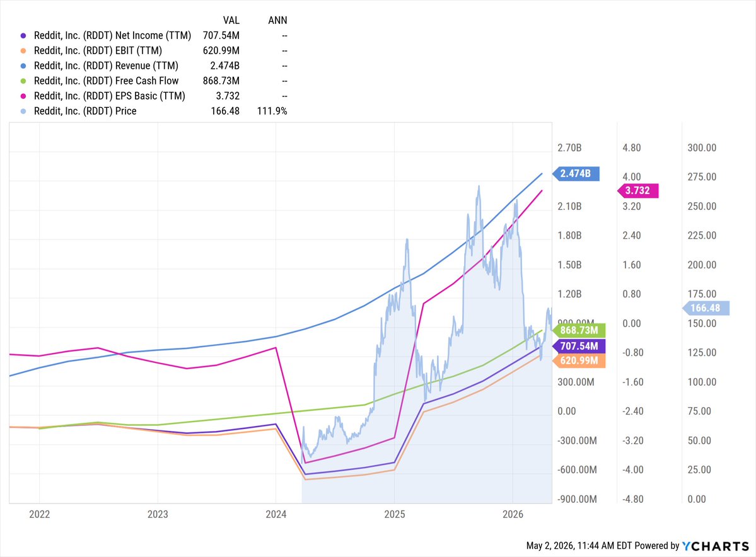The image size is (756, 557).
Task: Click the 2023 label on the x-axis
Action: [158, 514]
